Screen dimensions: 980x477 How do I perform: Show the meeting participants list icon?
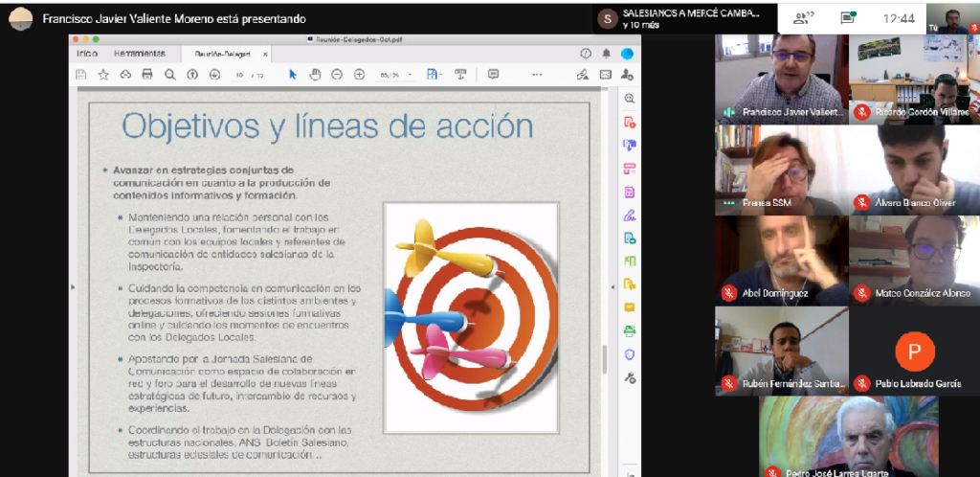click(x=803, y=18)
